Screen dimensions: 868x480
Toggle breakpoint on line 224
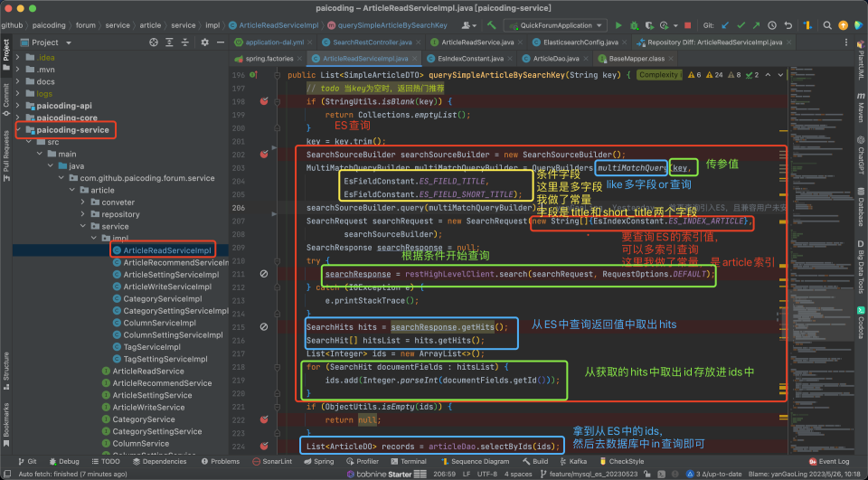pos(264,447)
